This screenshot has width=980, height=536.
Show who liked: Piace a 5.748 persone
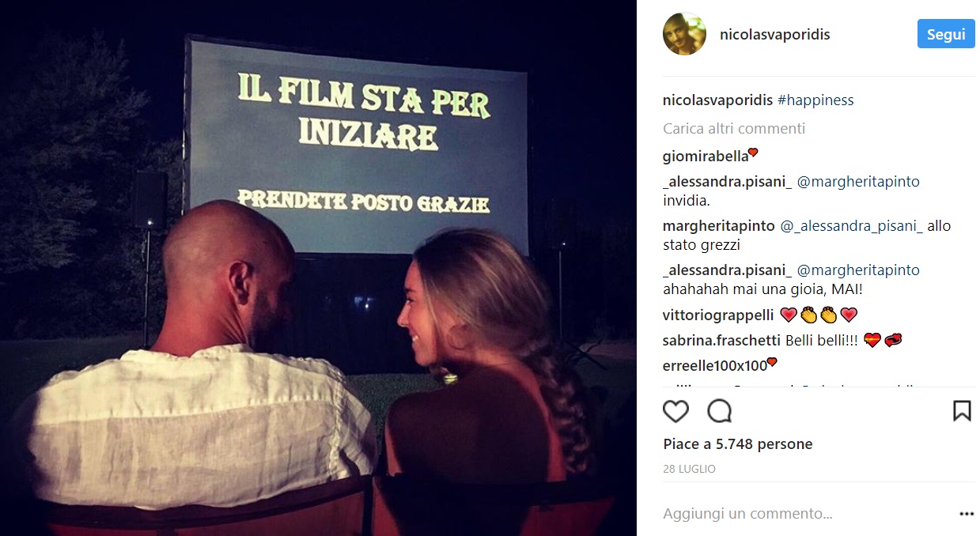738,444
